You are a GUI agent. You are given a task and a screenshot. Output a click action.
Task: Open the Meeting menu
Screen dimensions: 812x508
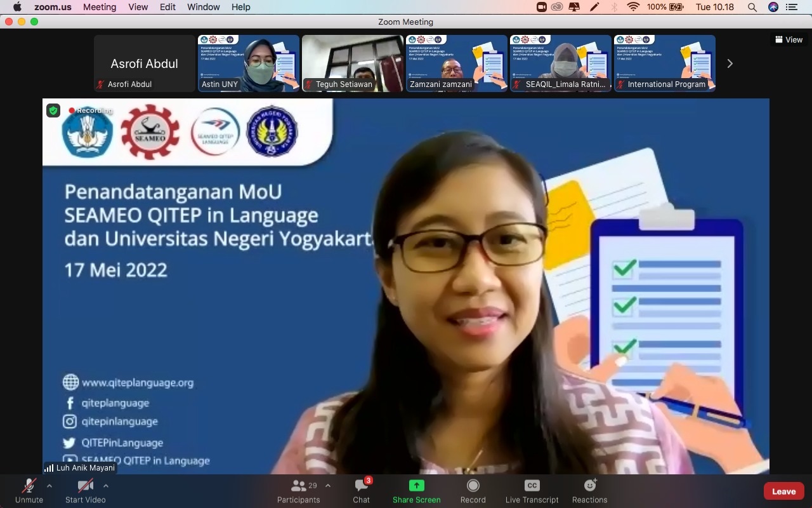[100, 7]
